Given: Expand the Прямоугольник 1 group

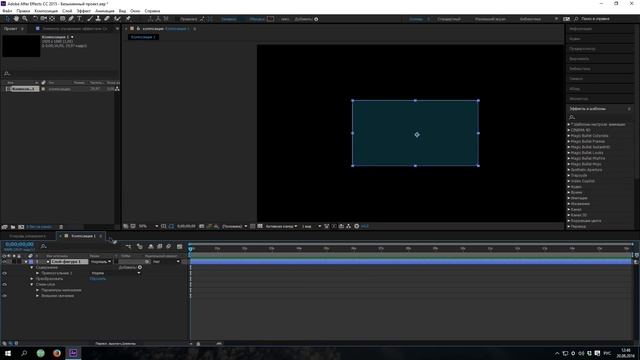Looking at the screenshot, I should [38, 273].
